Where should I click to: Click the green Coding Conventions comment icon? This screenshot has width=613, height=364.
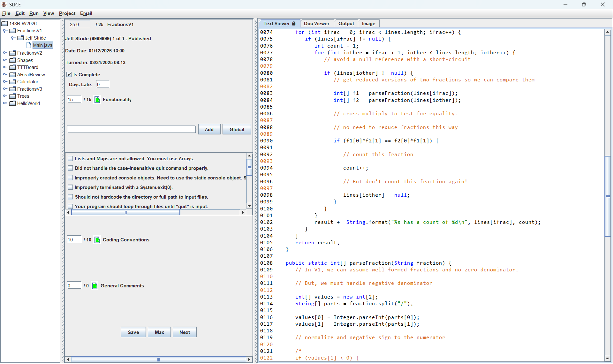coord(97,240)
